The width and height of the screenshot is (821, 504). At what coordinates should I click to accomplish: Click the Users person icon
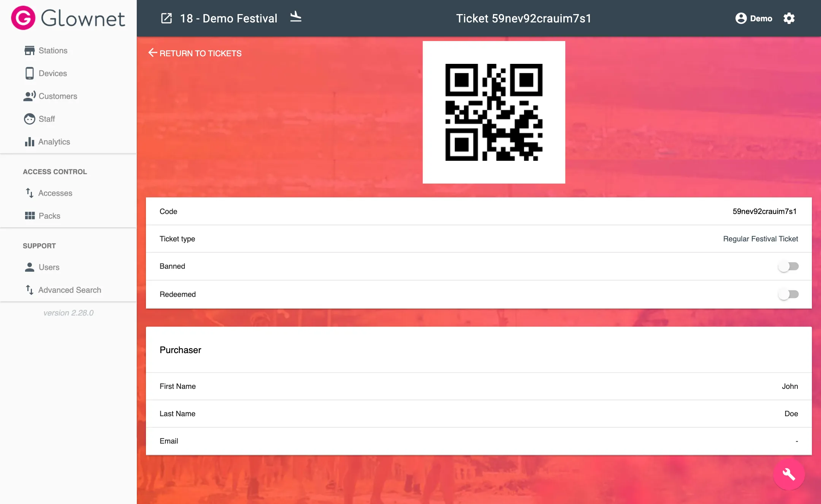30,267
